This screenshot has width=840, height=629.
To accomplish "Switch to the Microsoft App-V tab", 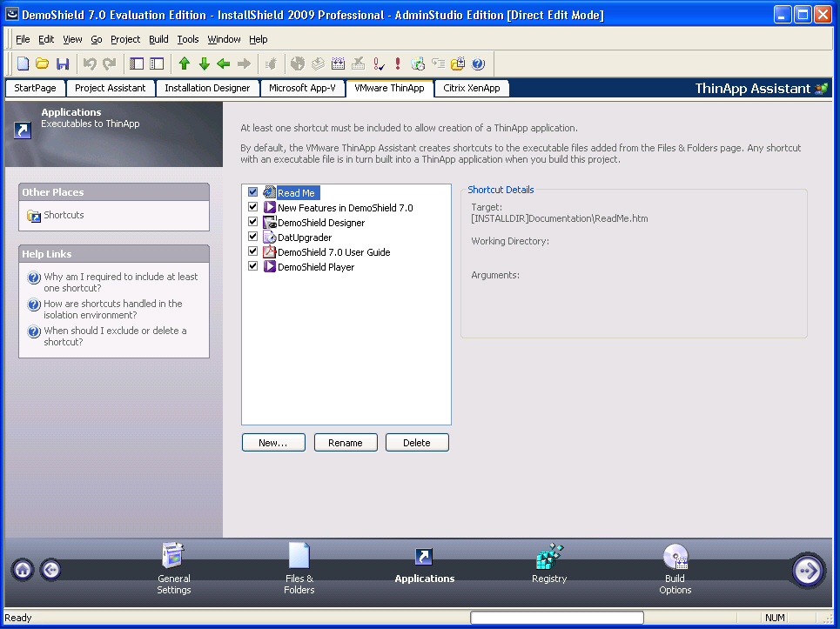I will (x=301, y=88).
